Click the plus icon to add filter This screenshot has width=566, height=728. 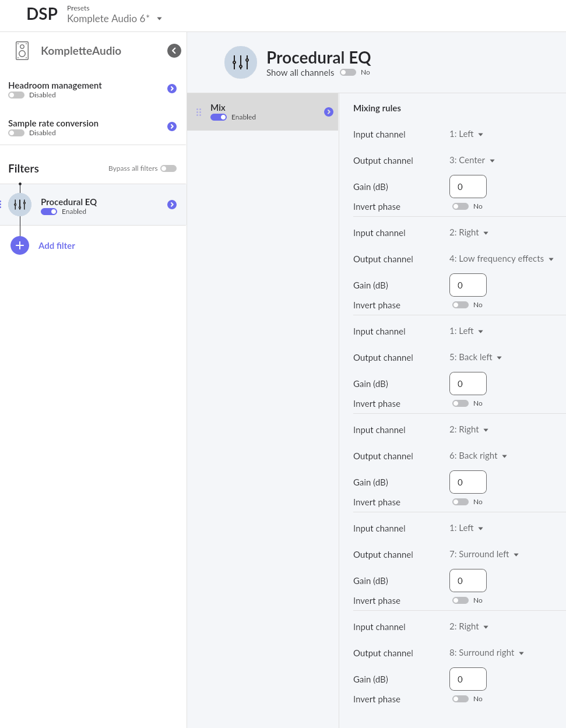coord(20,245)
